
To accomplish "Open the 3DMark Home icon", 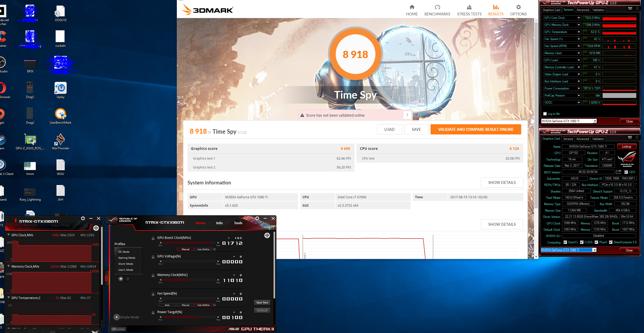I will coord(412,7).
